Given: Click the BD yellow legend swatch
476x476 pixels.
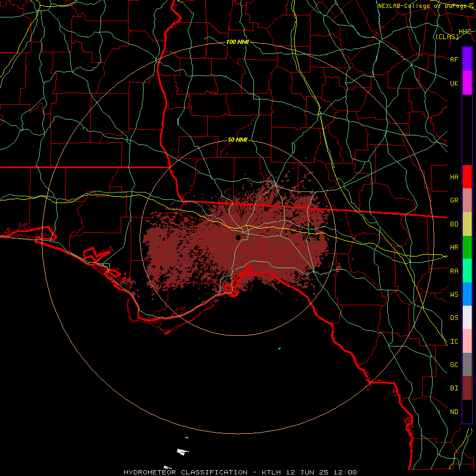Looking at the screenshot, I should pyautogui.click(x=467, y=224).
